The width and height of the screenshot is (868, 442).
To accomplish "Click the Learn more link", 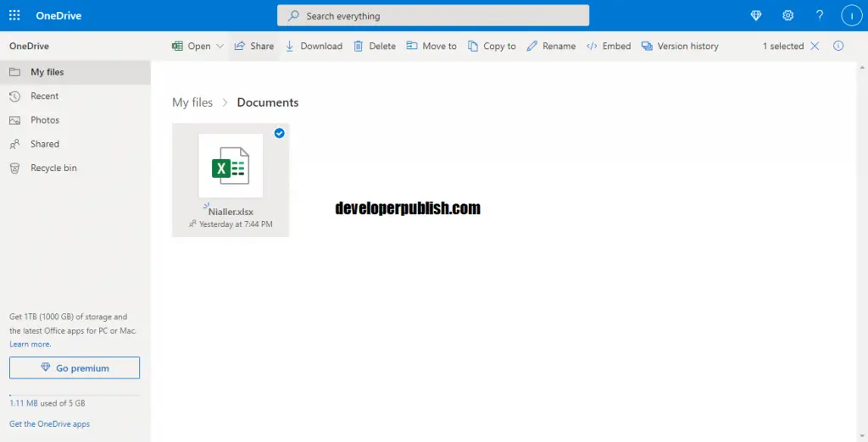I will [x=30, y=344].
